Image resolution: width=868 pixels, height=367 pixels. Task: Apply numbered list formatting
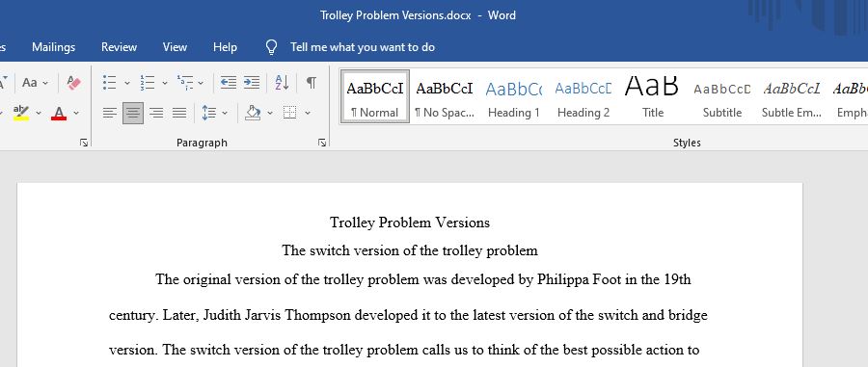coord(148,83)
